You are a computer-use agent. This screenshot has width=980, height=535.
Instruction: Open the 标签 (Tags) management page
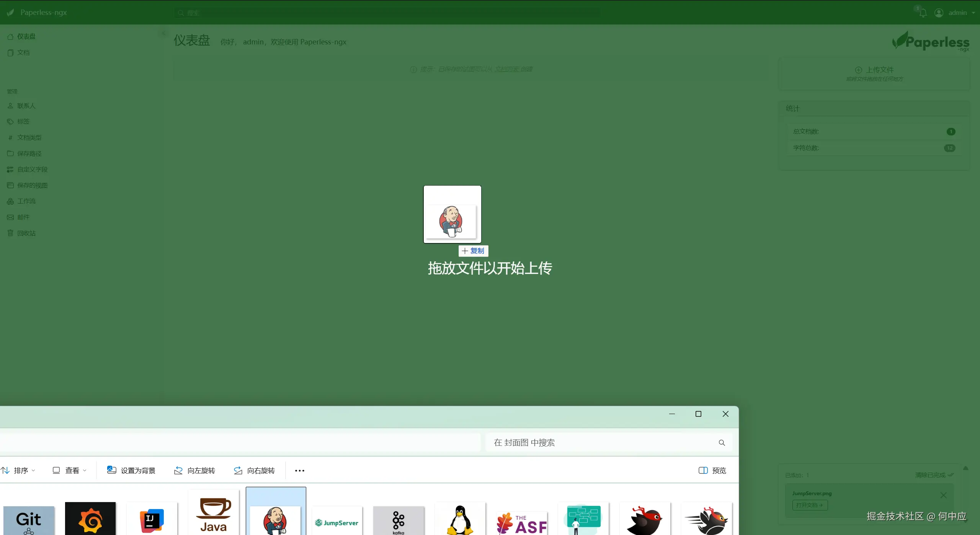[x=23, y=121]
